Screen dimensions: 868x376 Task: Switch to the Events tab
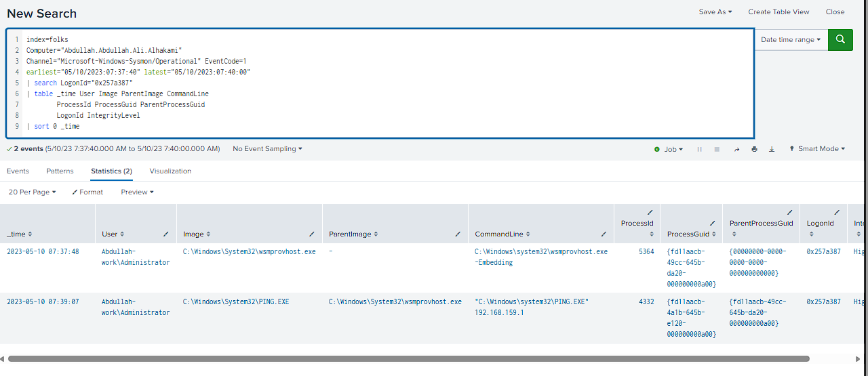tap(18, 171)
